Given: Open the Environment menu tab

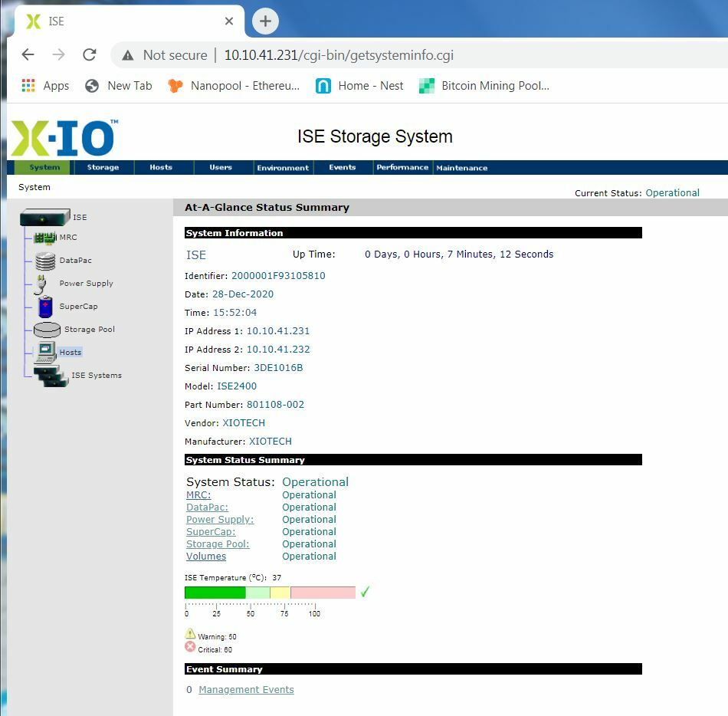Looking at the screenshot, I should 284,167.
